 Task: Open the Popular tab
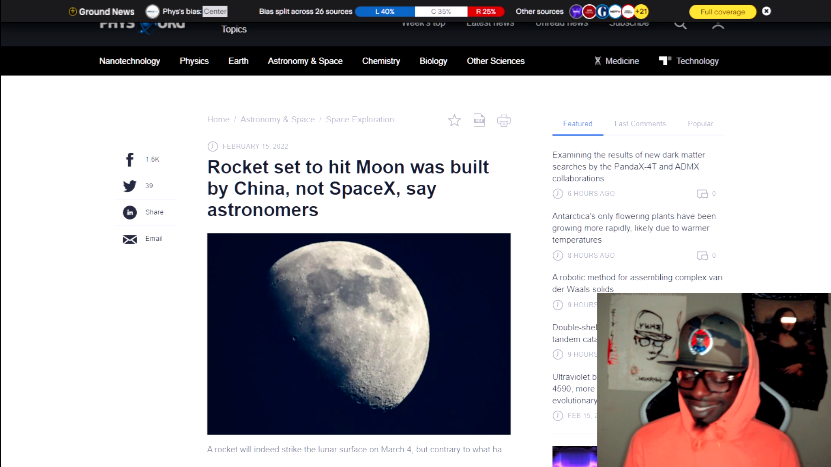[x=700, y=124]
